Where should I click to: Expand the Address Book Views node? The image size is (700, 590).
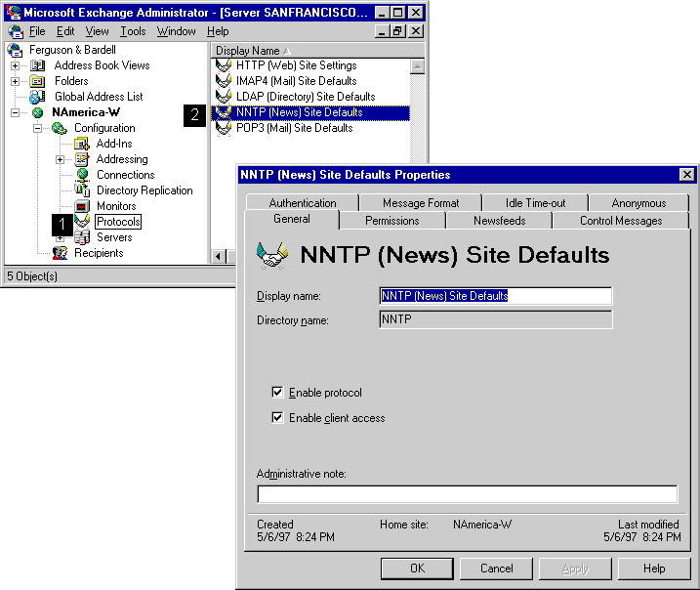coord(16,66)
